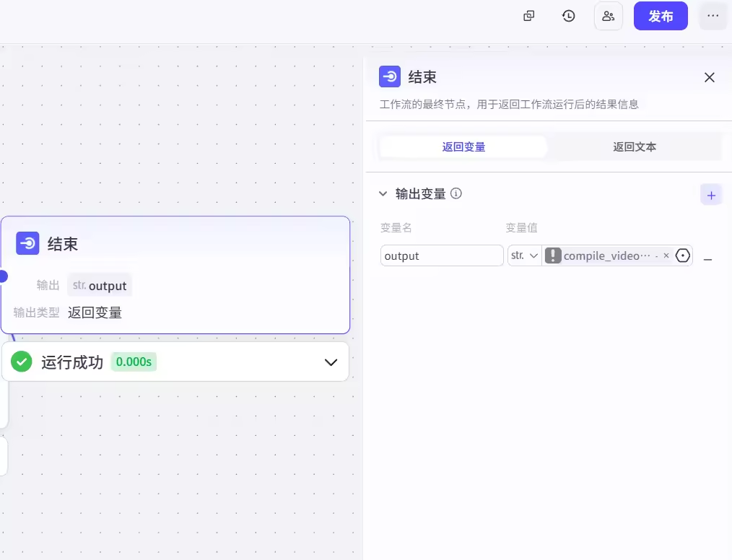
Task: Click the info icon beside 输出变量
Action: [x=456, y=193]
